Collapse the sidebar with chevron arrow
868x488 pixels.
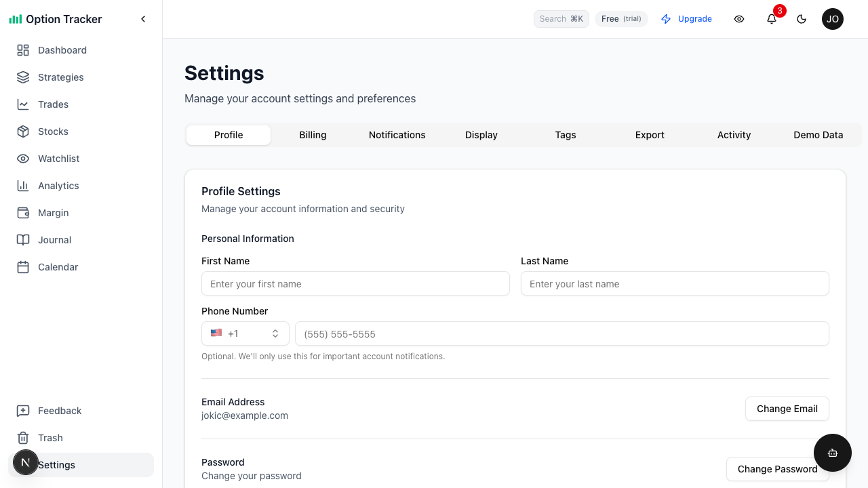[x=143, y=19]
